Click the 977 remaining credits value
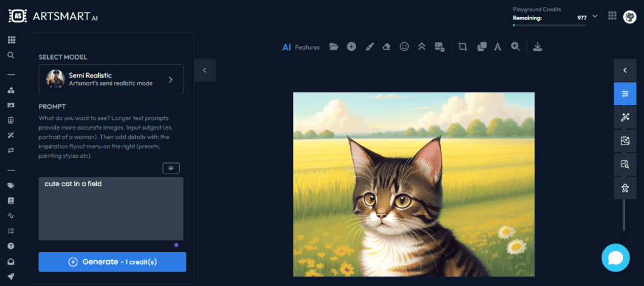This screenshot has width=644, height=286. click(582, 18)
